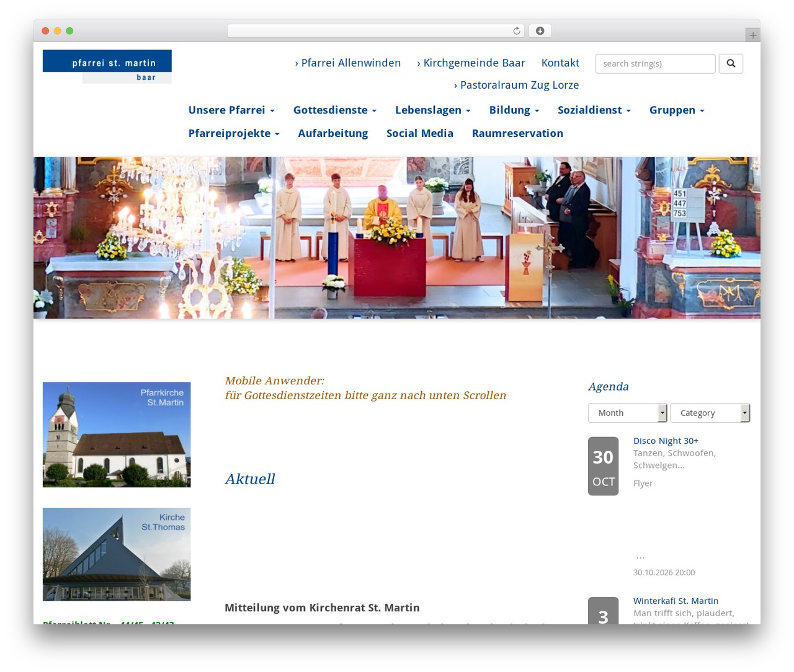Expand the Pfarreiprojekte menu
The width and height of the screenshot is (794, 672).
[x=234, y=133]
